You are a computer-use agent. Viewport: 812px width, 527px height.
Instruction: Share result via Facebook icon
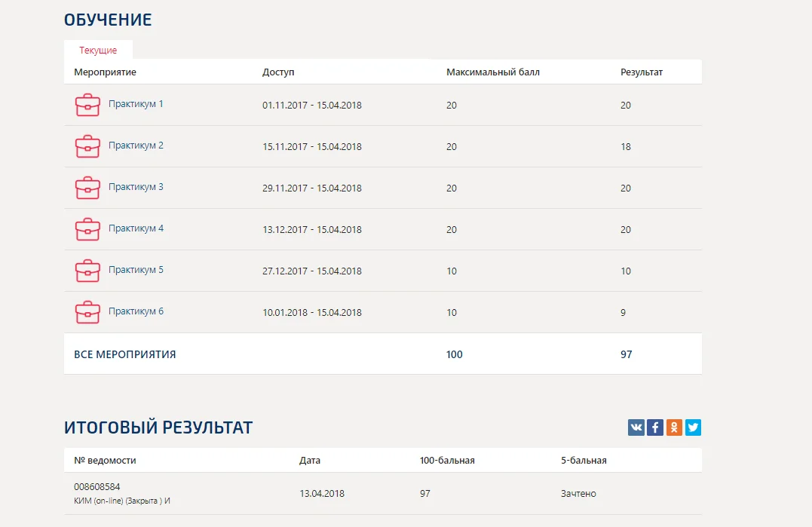pos(655,427)
